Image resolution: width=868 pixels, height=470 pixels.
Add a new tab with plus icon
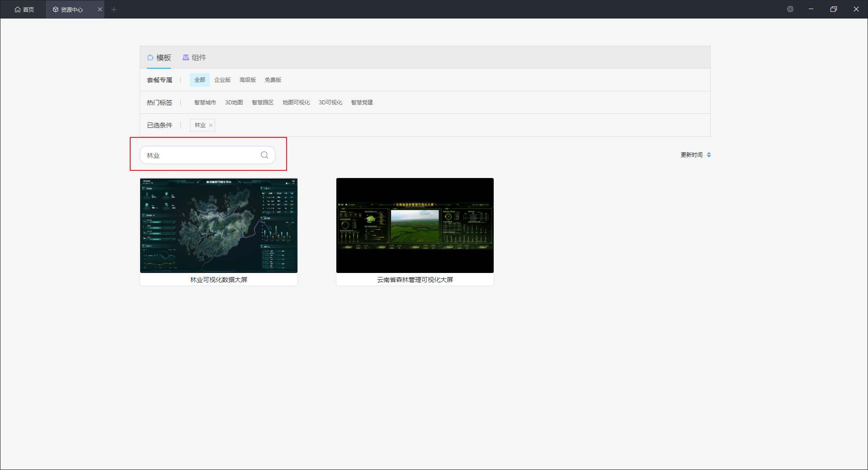[114, 9]
